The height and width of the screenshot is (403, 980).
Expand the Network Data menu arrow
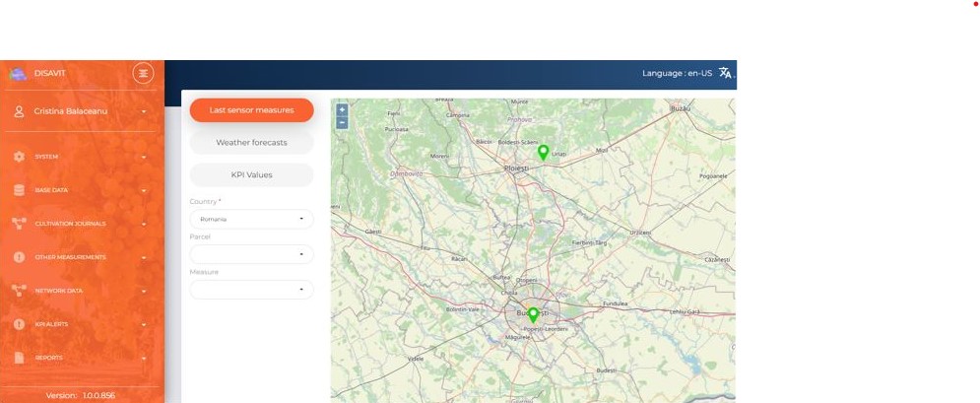coord(145,291)
